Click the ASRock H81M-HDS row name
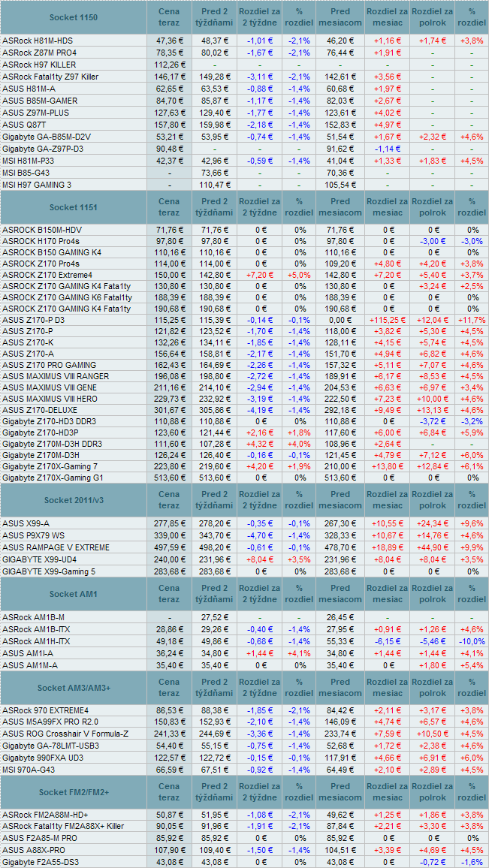Screen dimensions: 489x868 click(x=37, y=41)
